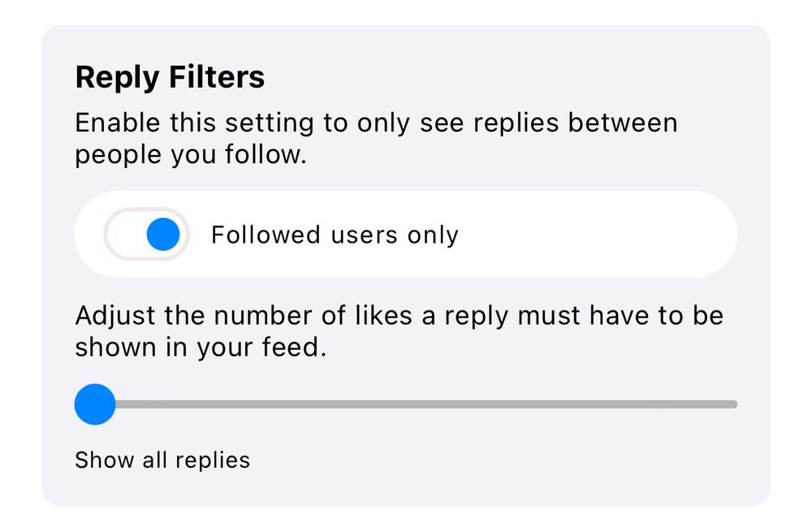The width and height of the screenshot is (812, 527).
Task: Select the Show all replies label
Action: click(162, 460)
